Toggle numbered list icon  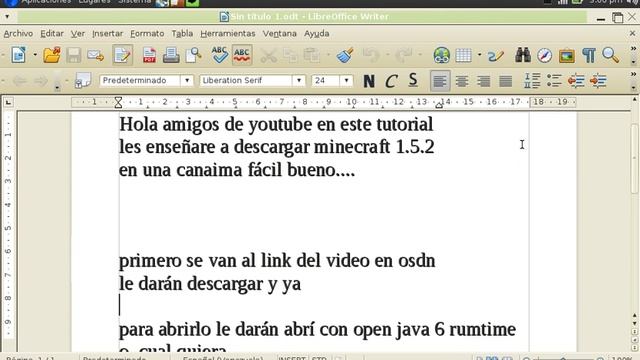[x=532, y=81]
